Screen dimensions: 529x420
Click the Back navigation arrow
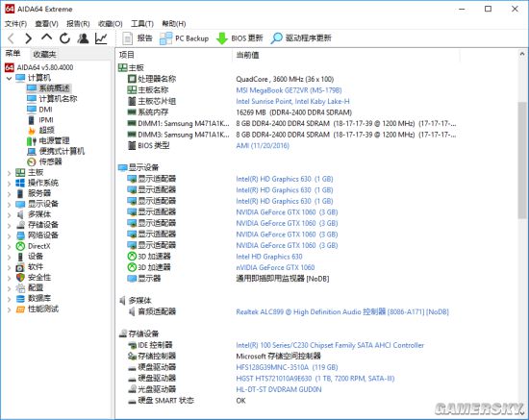[11, 38]
